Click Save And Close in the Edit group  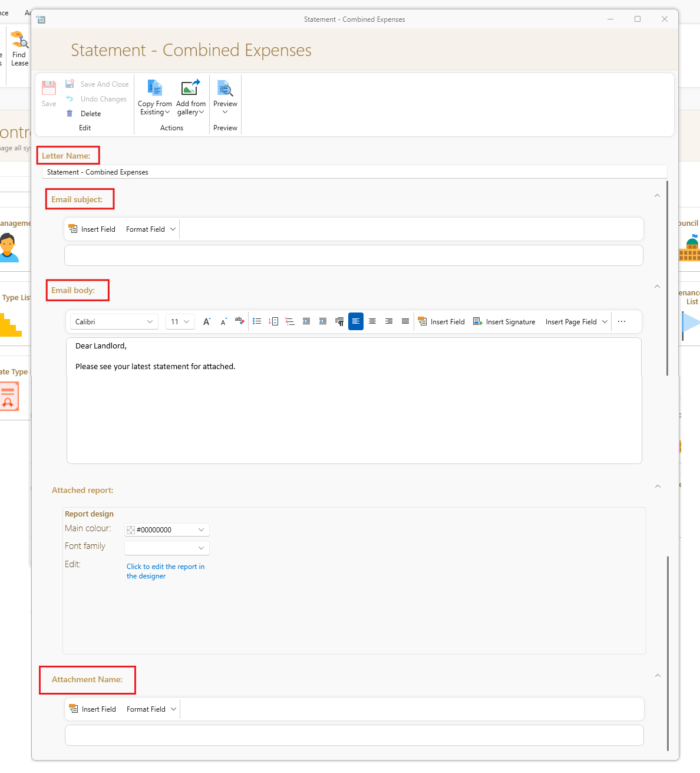[x=97, y=84]
